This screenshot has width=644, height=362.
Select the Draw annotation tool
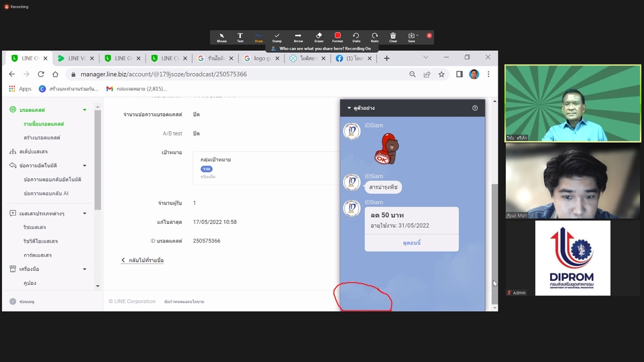[259, 38]
